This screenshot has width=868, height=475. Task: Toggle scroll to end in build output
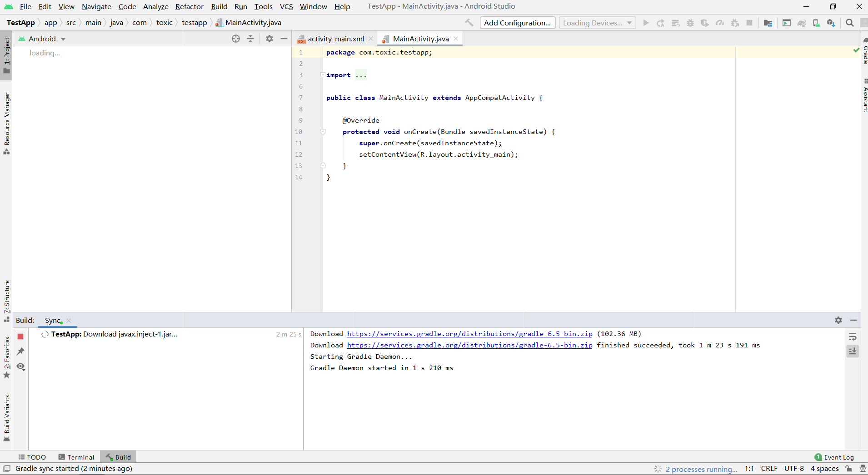(x=853, y=351)
